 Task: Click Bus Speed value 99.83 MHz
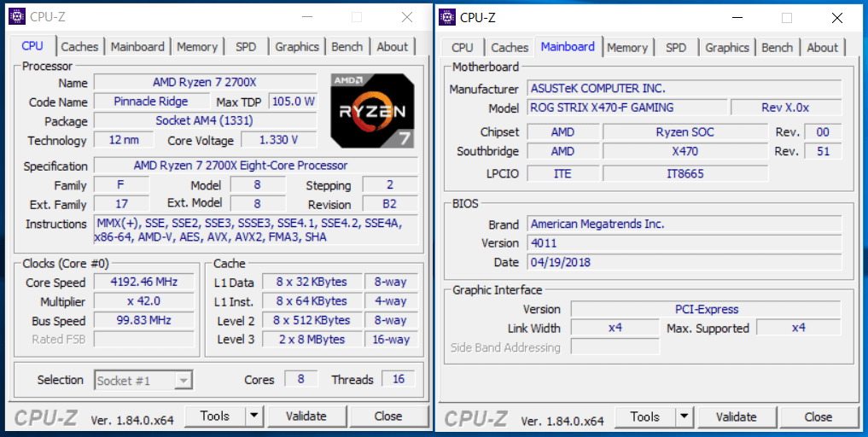(144, 320)
